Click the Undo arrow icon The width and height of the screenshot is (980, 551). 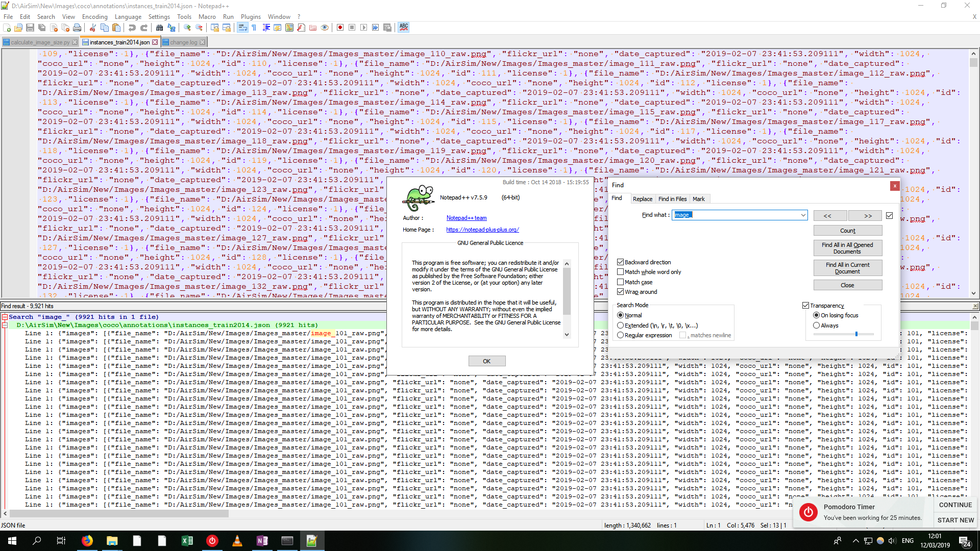[x=132, y=28]
